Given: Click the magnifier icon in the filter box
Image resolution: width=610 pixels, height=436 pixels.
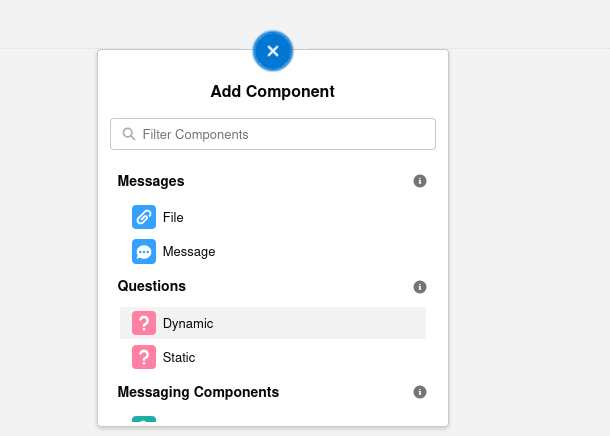Looking at the screenshot, I should [x=129, y=134].
